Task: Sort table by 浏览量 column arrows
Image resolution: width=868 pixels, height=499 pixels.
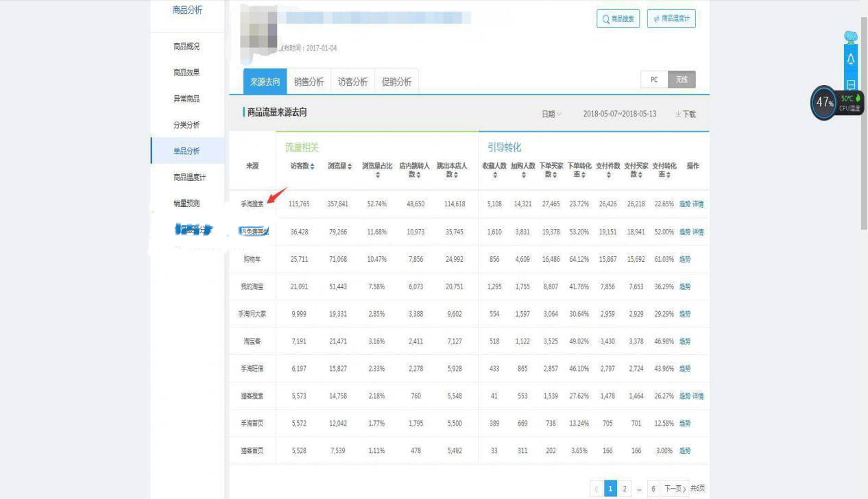Action: (x=350, y=167)
